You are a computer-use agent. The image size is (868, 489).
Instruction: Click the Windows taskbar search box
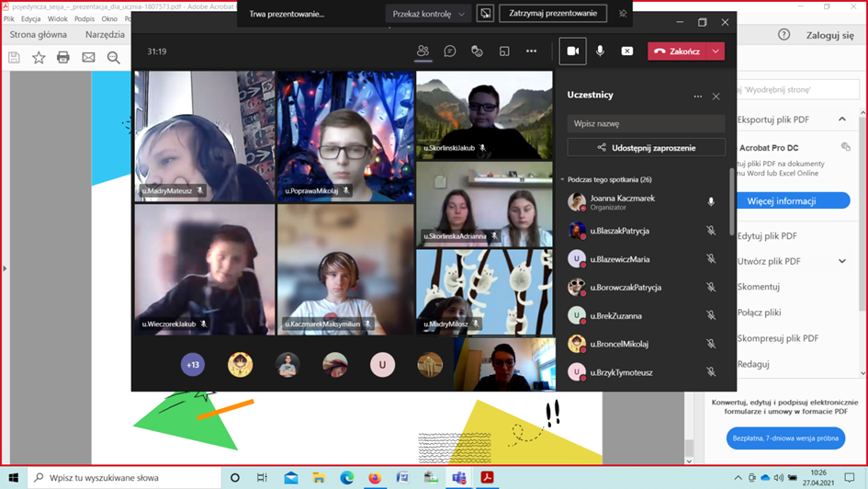tap(125, 477)
